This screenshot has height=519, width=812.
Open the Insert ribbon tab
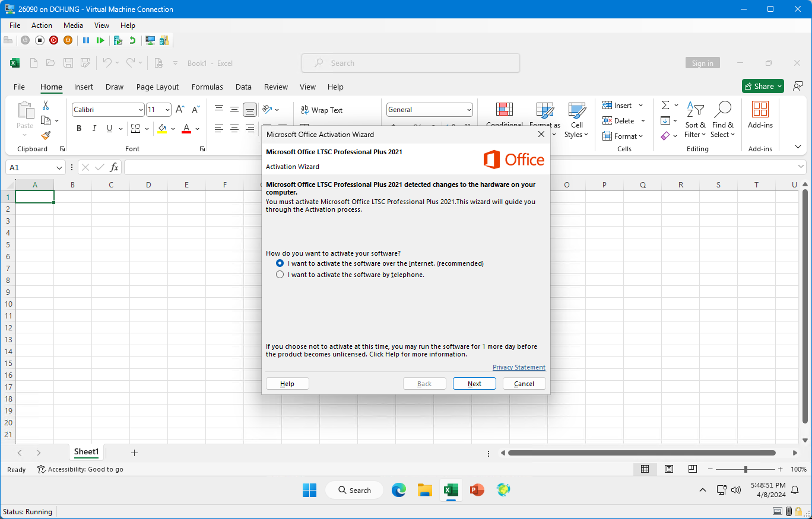tap(84, 87)
